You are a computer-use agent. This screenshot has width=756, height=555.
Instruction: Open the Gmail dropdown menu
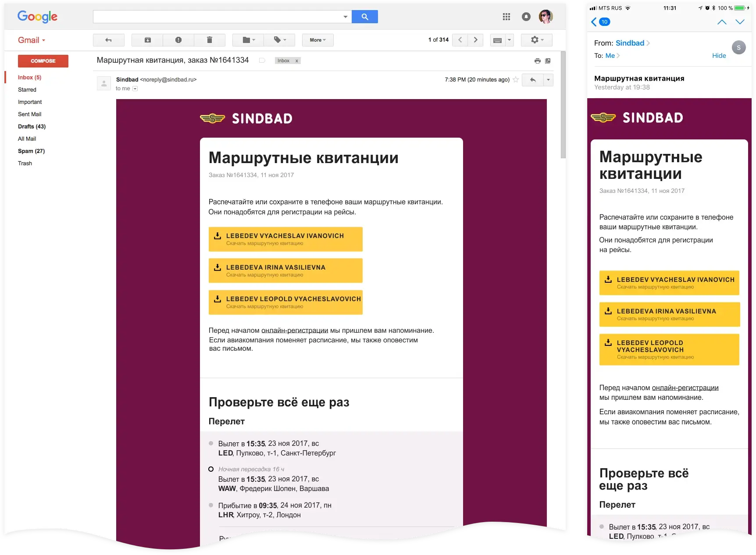click(32, 40)
